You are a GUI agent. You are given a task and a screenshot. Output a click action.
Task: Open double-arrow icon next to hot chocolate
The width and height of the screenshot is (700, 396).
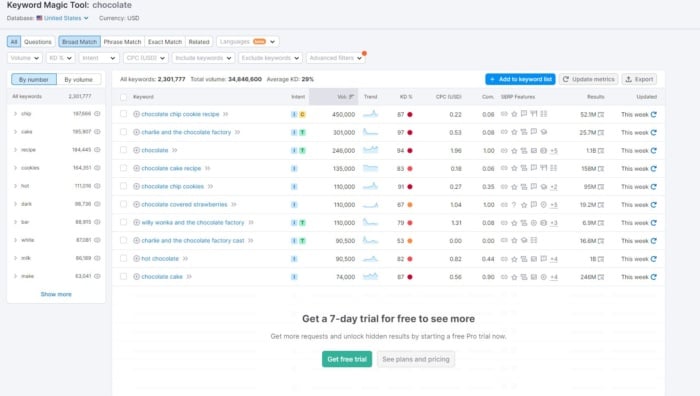tap(185, 258)
